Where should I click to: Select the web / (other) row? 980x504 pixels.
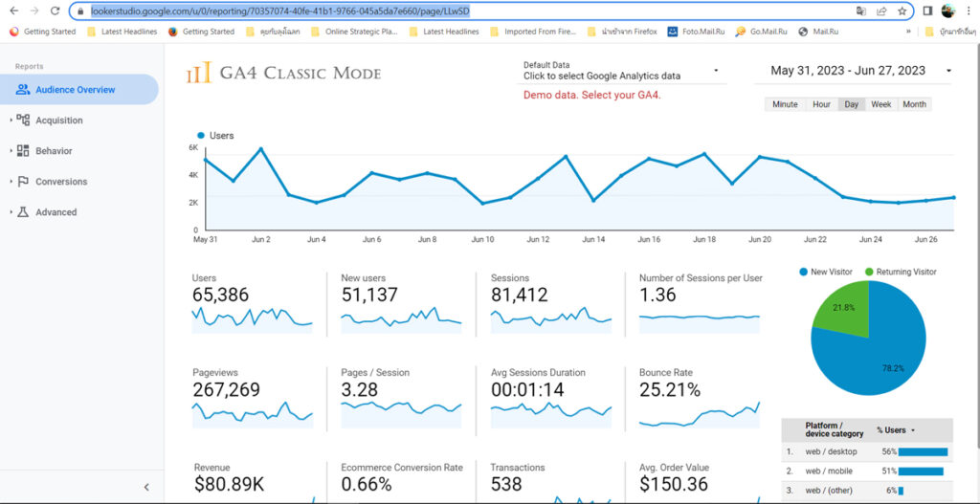tap(867, 491)
